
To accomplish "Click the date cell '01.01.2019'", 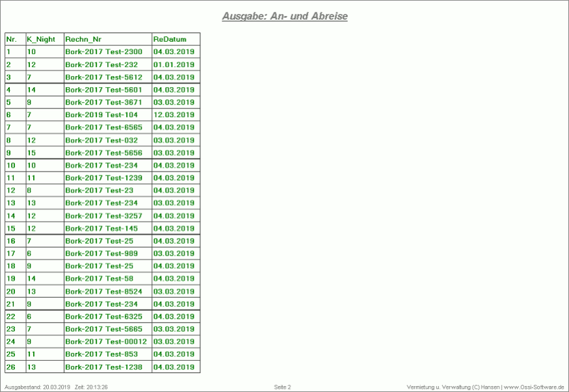I will click(x=174, y=64).
